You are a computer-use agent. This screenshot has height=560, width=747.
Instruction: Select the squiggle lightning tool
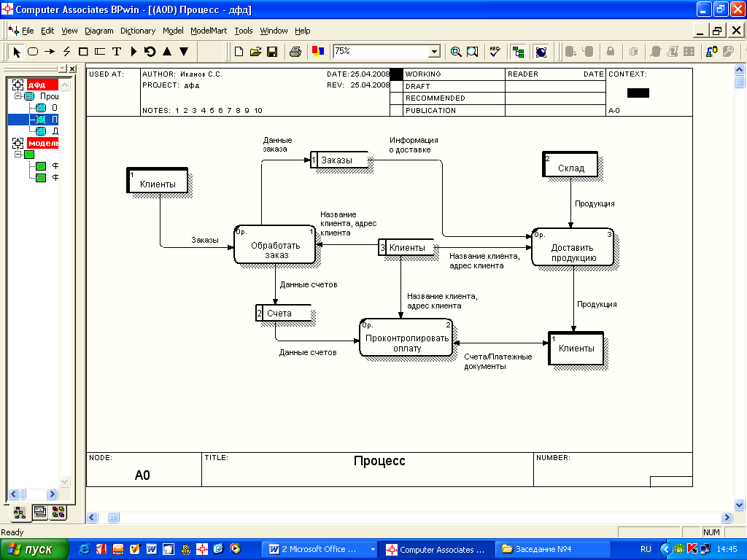(x=66, y=52)
